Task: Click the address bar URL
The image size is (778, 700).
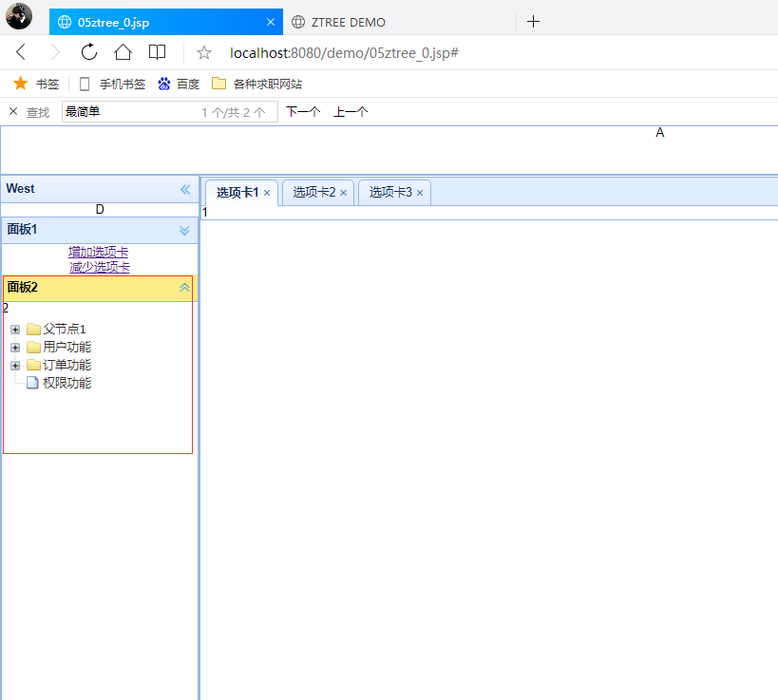Action: [344, 53]
